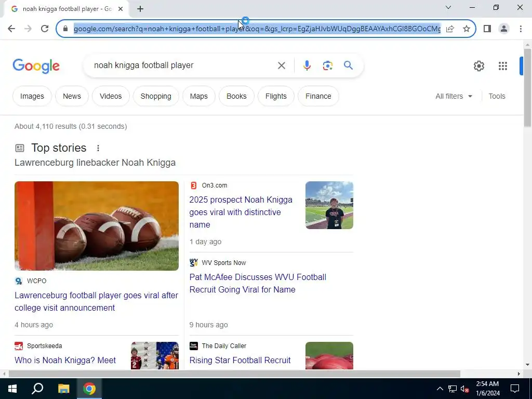Search by image with Google Lens
This screenshot has height=399, width=532.
click(x=327, y=65)
